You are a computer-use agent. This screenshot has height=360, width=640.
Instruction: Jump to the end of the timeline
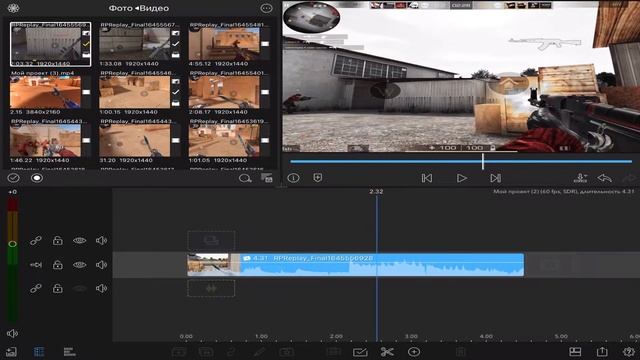tap(496, 178)
